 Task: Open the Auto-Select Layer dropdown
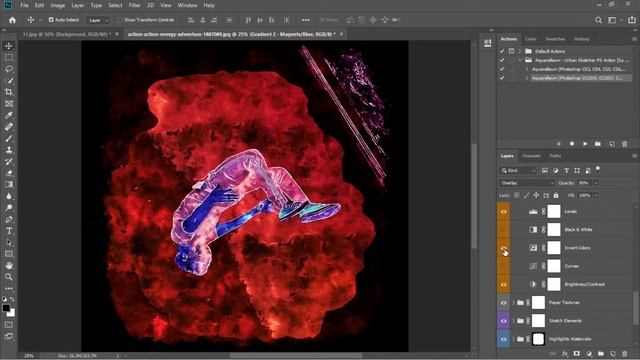(98, 20)
